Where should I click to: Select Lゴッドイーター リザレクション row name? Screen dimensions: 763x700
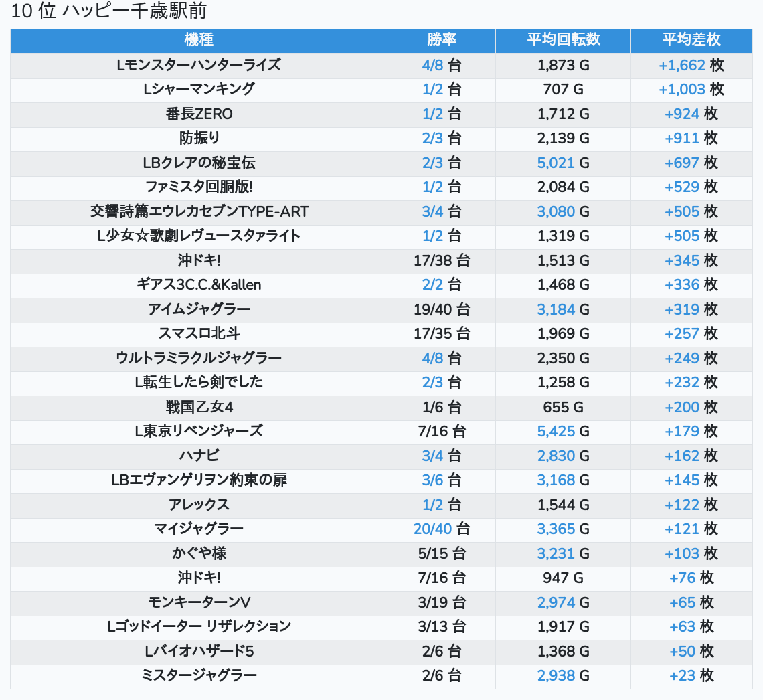199,626
